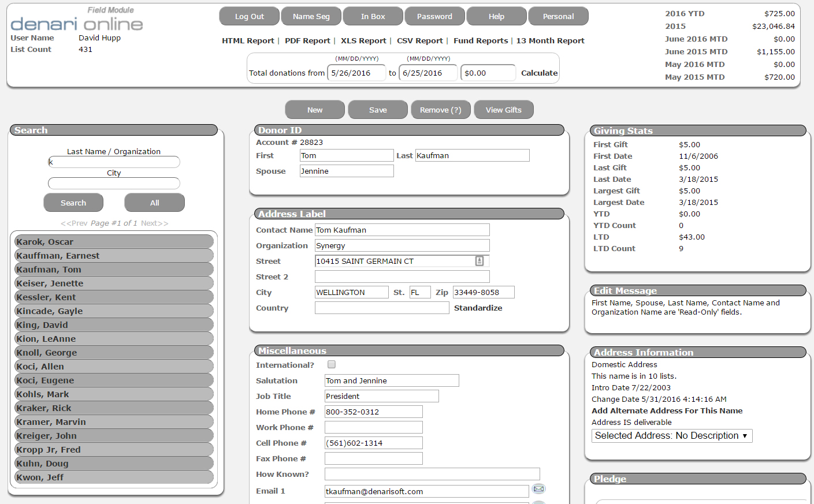Click the Organization field containing Synergy

click(x=402, y=245)
